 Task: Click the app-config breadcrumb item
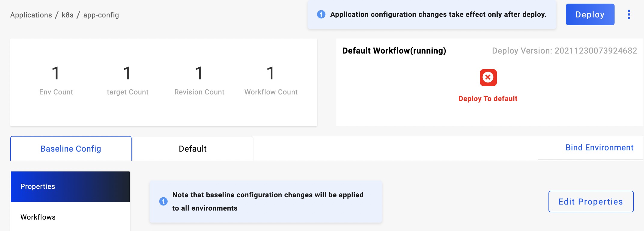(x=101, y=15)
